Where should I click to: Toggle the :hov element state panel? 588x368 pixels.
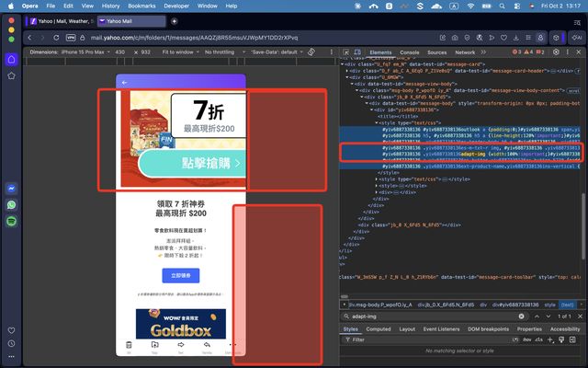click(527, 339)
